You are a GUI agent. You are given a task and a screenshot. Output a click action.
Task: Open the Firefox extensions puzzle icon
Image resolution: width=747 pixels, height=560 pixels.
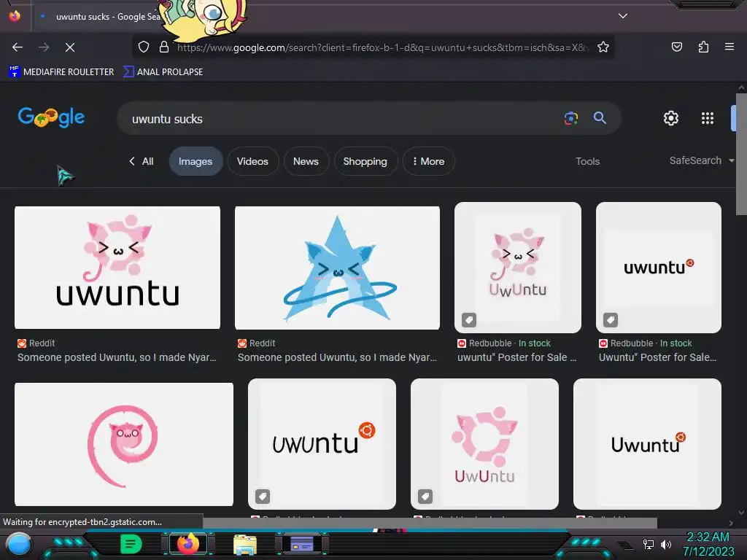click(703, 47)
